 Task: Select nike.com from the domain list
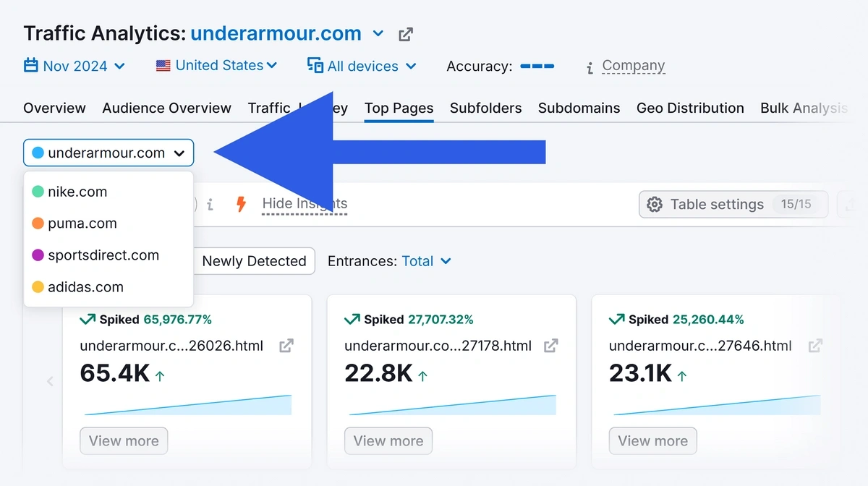(x=109, y=192)
